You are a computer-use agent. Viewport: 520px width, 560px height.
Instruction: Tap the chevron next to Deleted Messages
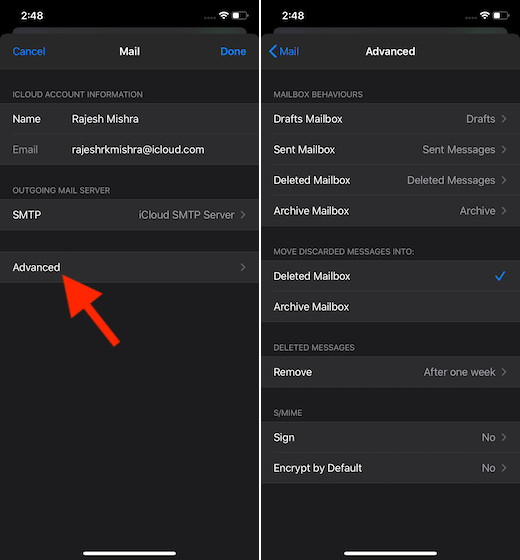504,180
